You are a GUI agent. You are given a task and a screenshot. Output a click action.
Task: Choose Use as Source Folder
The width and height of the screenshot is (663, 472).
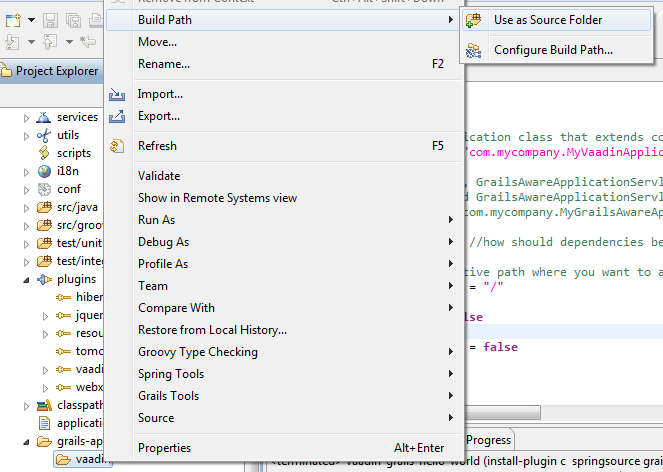click(x=556, y=20)
